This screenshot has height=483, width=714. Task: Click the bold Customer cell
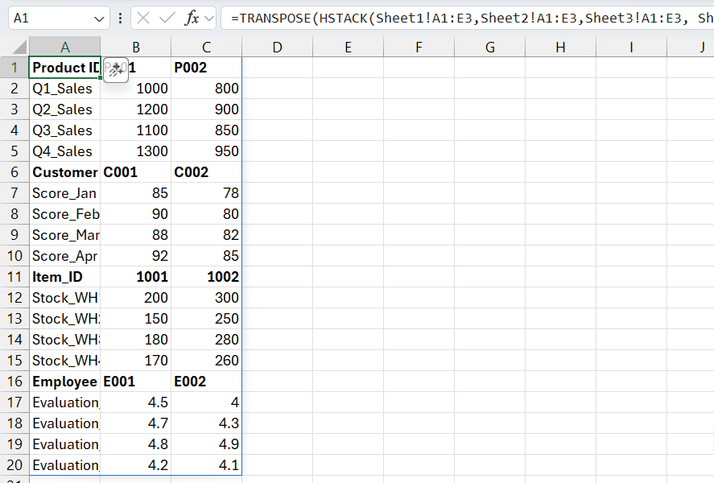pos(65,172)
